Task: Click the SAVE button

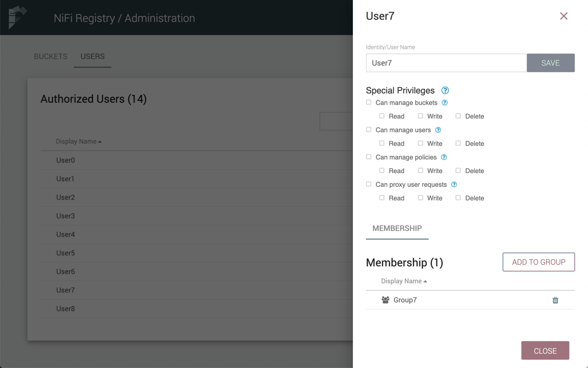Action: [x=550, y=63]
